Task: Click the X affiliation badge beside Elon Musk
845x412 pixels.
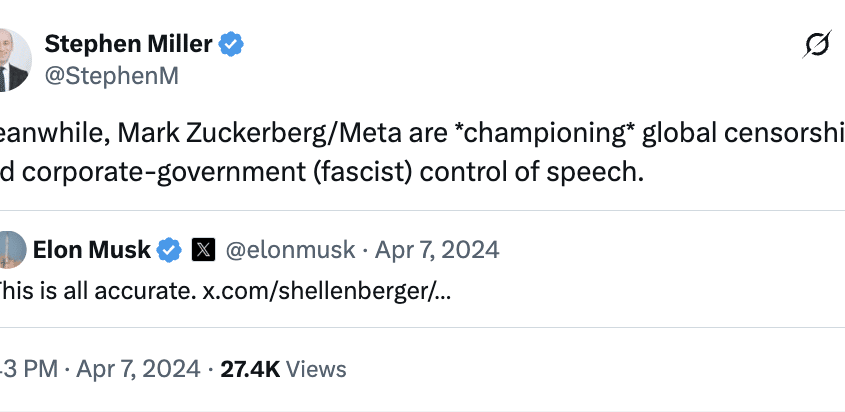Action: point(202,249)
